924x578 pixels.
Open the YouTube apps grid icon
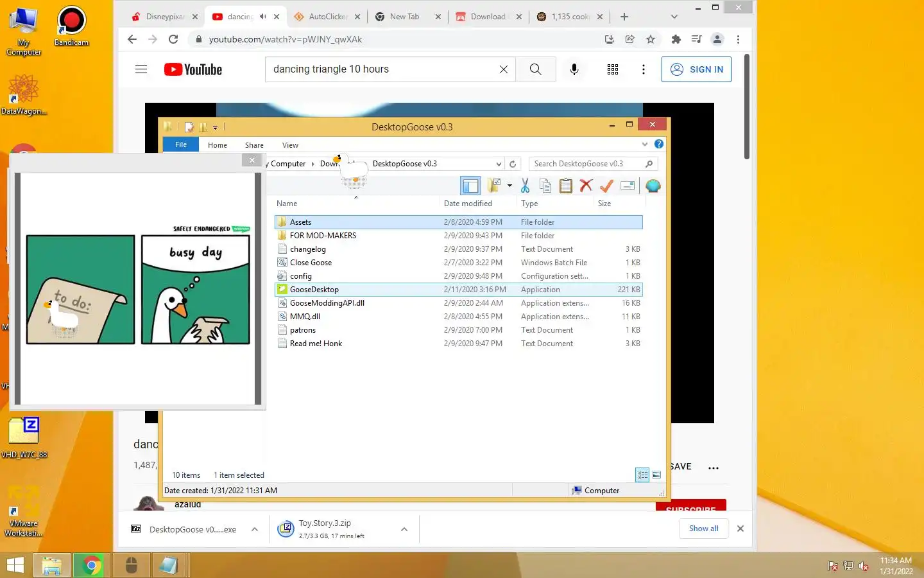tap(613, 69)
